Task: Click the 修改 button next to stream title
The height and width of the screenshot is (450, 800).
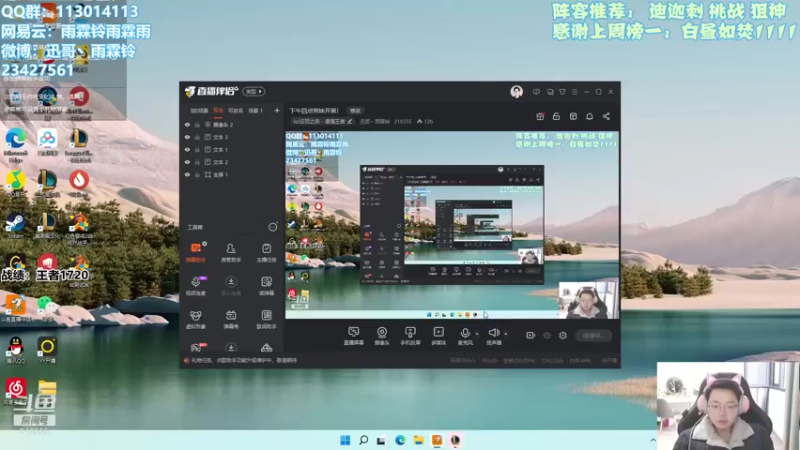Action: coord(355,111)
